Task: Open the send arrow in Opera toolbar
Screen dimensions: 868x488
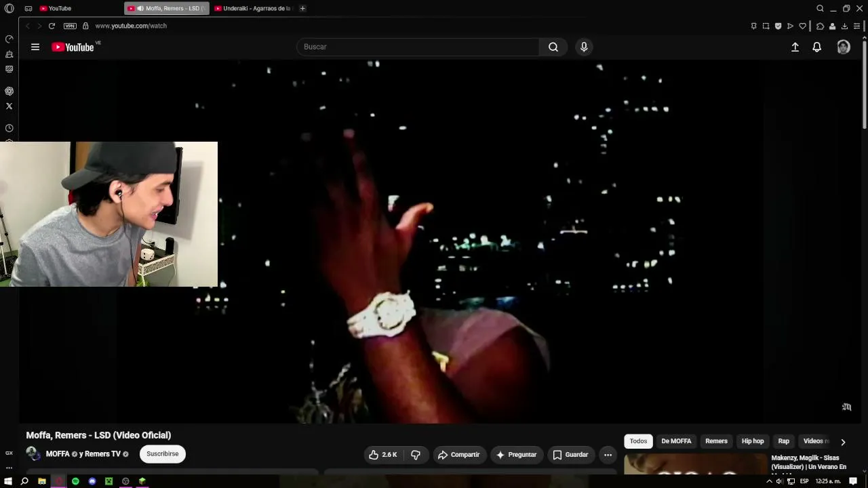Action: [x=790, y=26]
